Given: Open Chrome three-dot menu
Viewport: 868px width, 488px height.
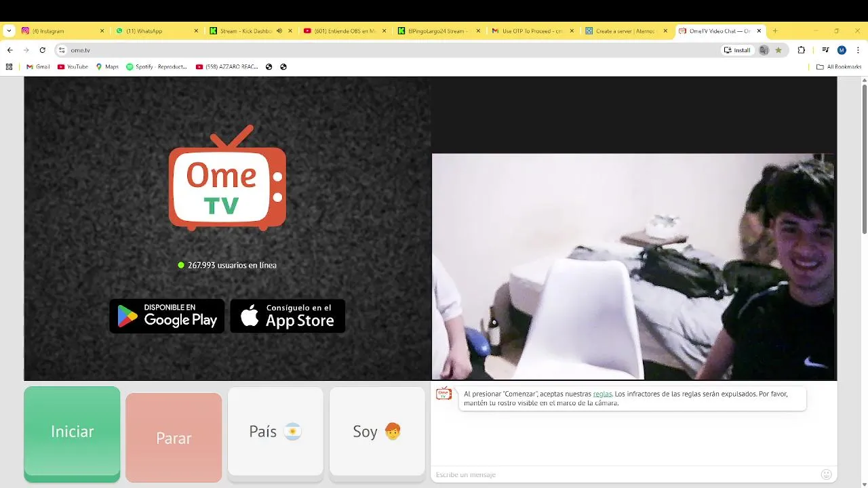Looking at the screenshot, I should click(x=858, y=50).
